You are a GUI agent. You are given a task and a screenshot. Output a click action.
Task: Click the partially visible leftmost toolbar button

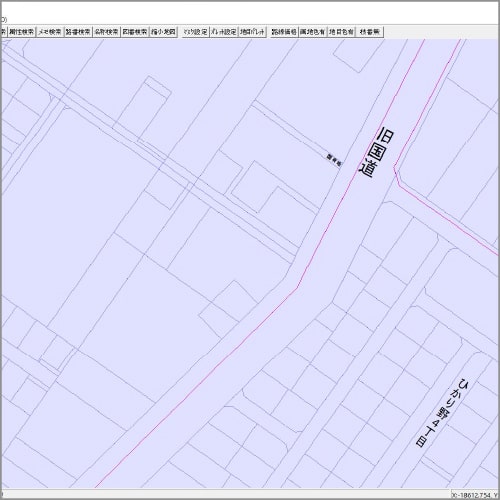click(x=3, y=32)
